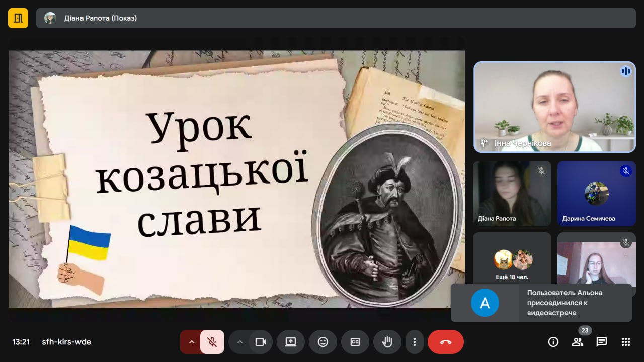Open the activities grid icon

(626, 342)
